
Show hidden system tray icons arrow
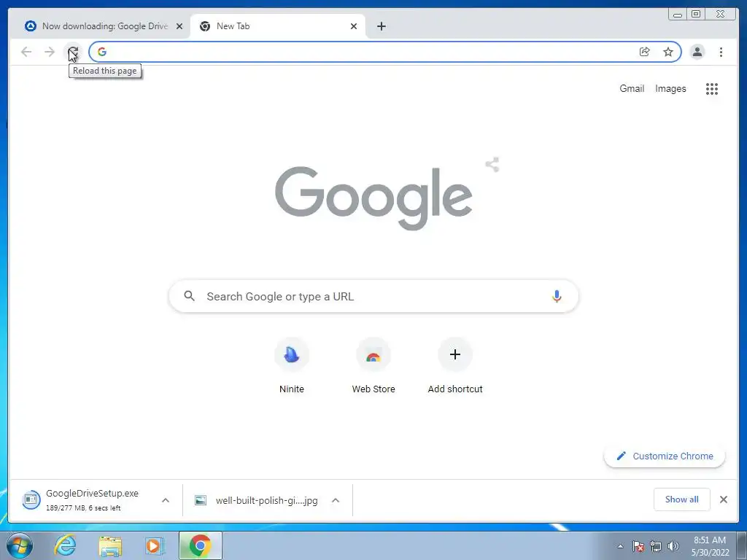620,546
